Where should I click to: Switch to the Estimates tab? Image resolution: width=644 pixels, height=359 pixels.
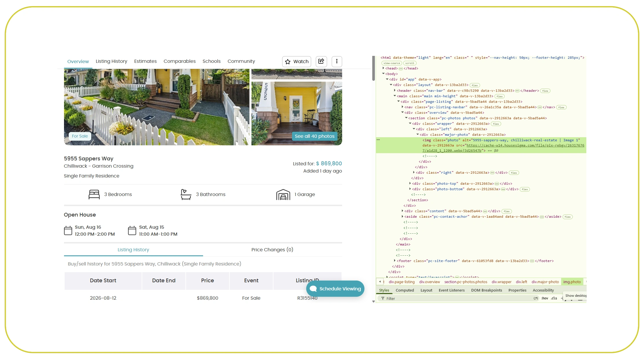[x=145, y=61]
